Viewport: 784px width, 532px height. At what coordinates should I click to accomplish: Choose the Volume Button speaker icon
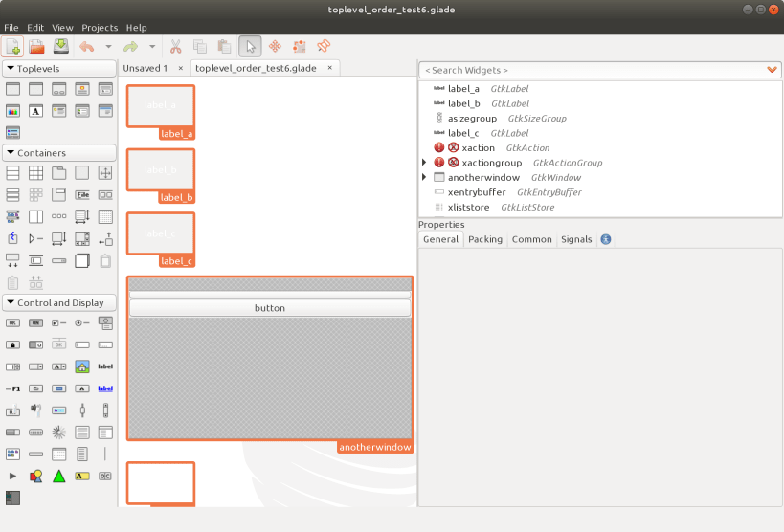pos(35,410)
